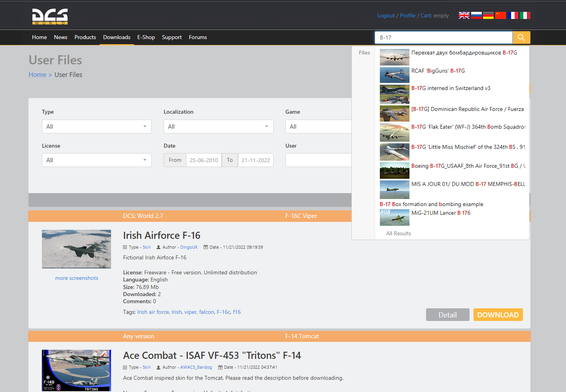Click the User filter input field
The height and width of the screenshot is (392, 566).
click(318, 160)
